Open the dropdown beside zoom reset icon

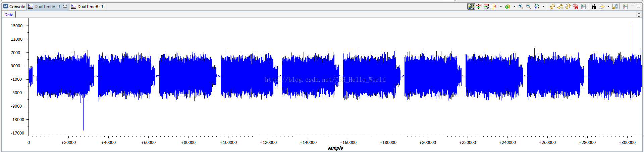click(543, 6)
